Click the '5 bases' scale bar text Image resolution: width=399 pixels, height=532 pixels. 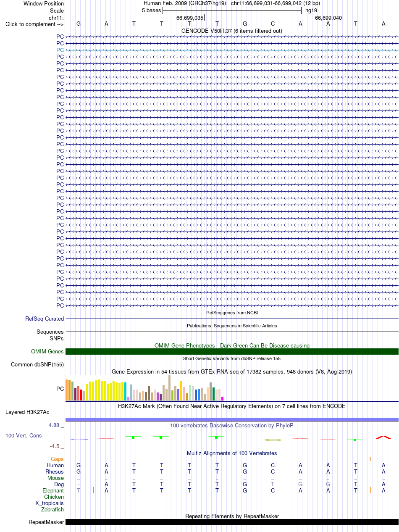(x=151, y=10)
